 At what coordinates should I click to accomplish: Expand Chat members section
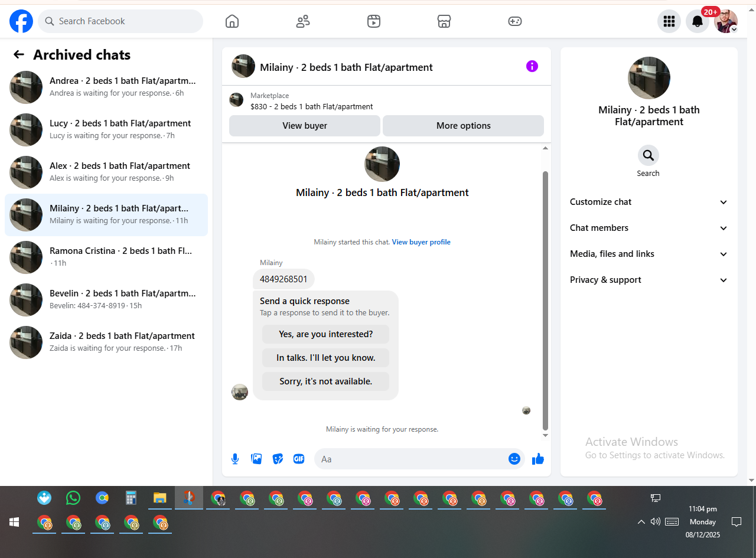coord(649,228)
